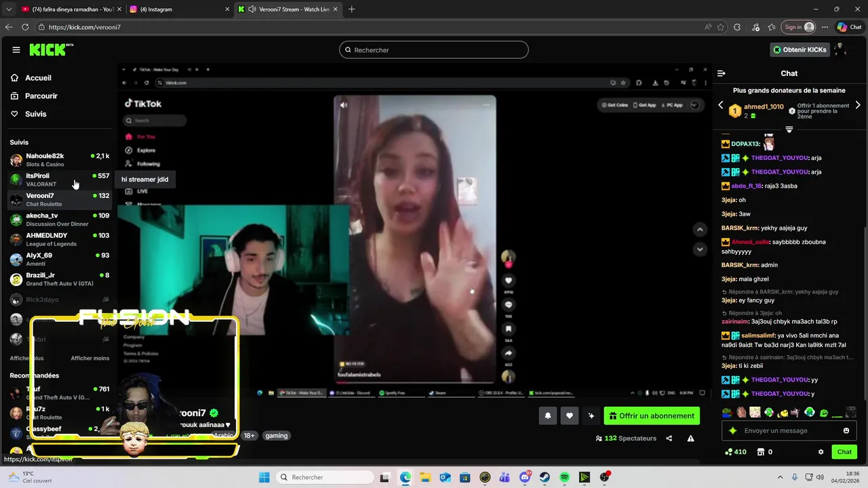Click ahmed1_1010 top donor name
The height and width of the screenshot is (488, 868).
click(764, 107)
